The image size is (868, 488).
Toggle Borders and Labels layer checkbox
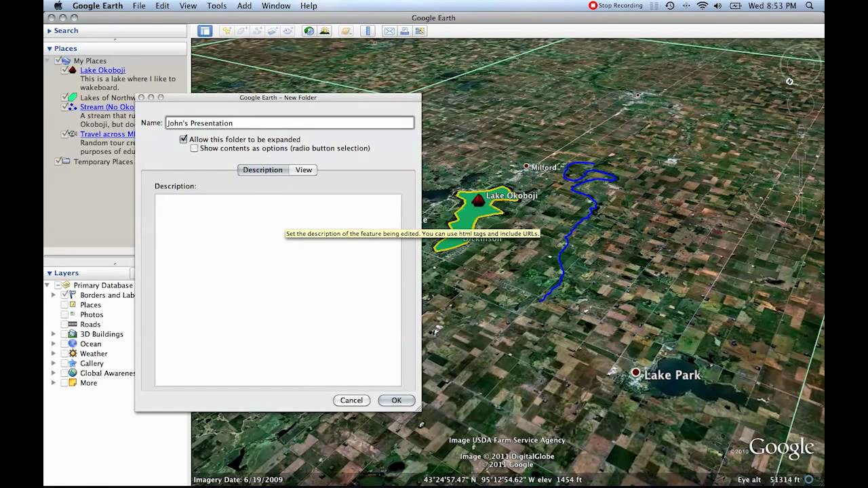click(x=65, y=295)
